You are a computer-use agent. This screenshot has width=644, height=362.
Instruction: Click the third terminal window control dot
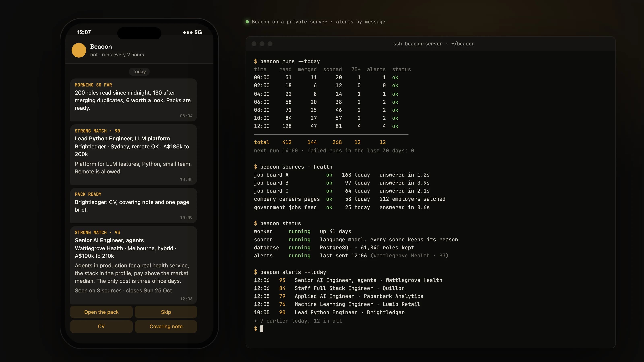(x=270, y=44)
